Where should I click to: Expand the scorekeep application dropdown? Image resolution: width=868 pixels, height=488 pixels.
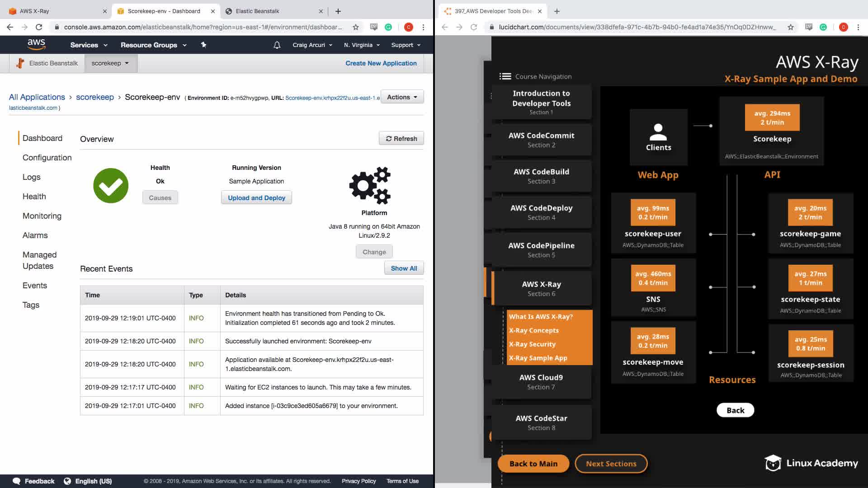pos(110,63)
